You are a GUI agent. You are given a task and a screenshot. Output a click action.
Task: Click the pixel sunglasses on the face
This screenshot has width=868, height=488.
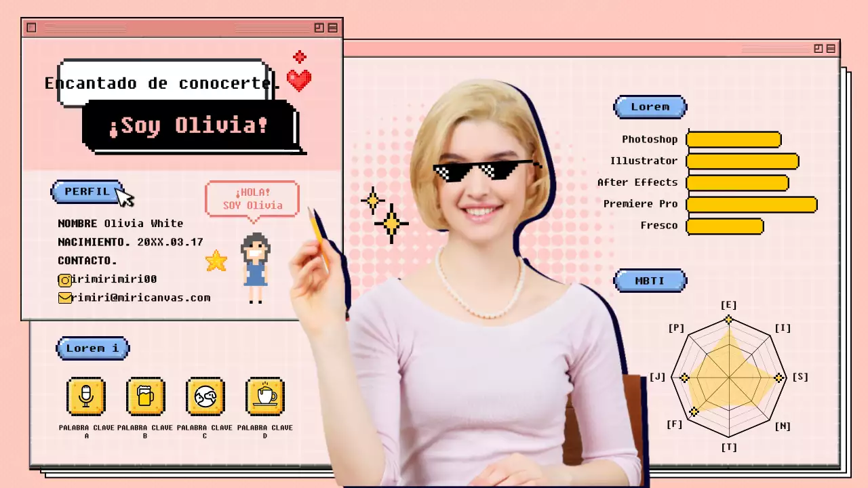[486, 171]
